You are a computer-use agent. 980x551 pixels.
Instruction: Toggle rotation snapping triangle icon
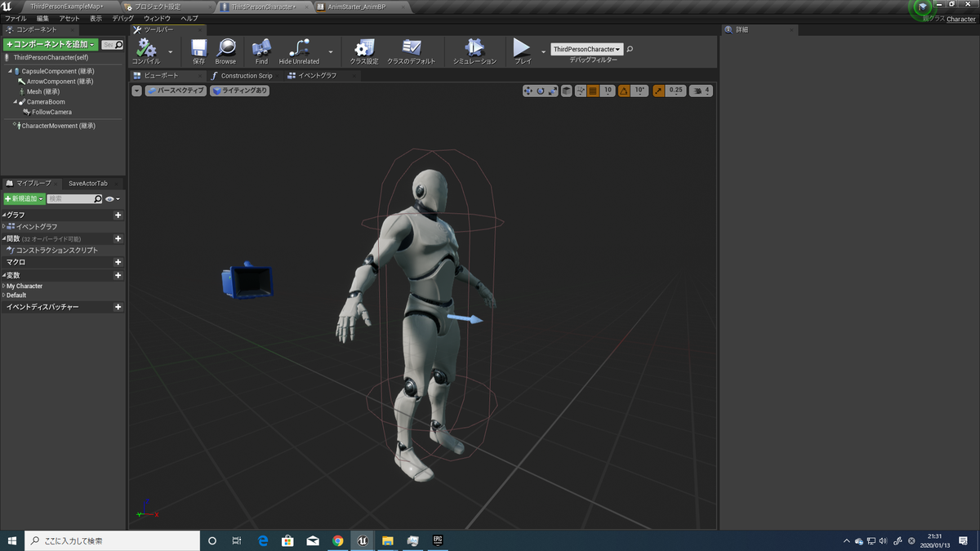coord(624,91)
